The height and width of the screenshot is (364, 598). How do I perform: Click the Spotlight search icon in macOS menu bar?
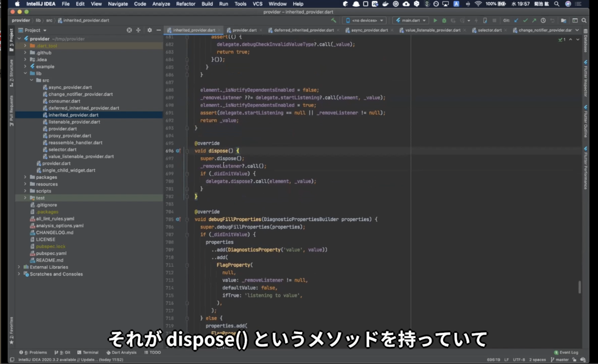(557, 4)
